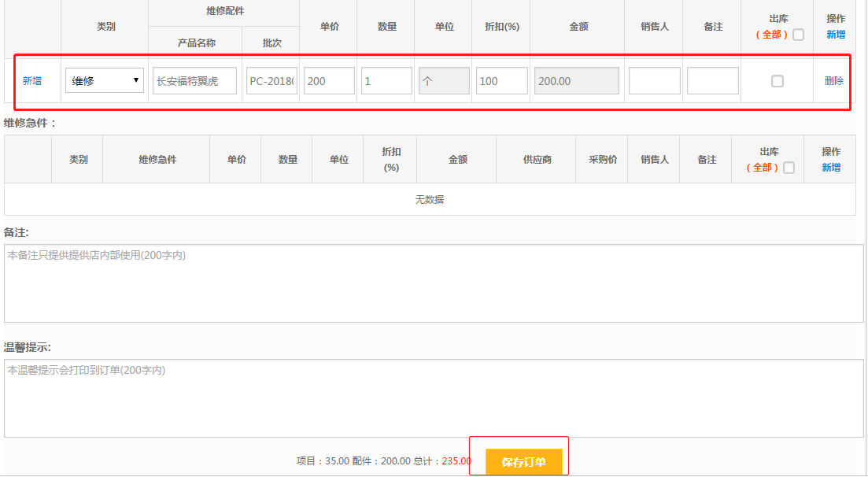
Task: Click the 备注 textarea for internal notes
Action: [434, 283]
